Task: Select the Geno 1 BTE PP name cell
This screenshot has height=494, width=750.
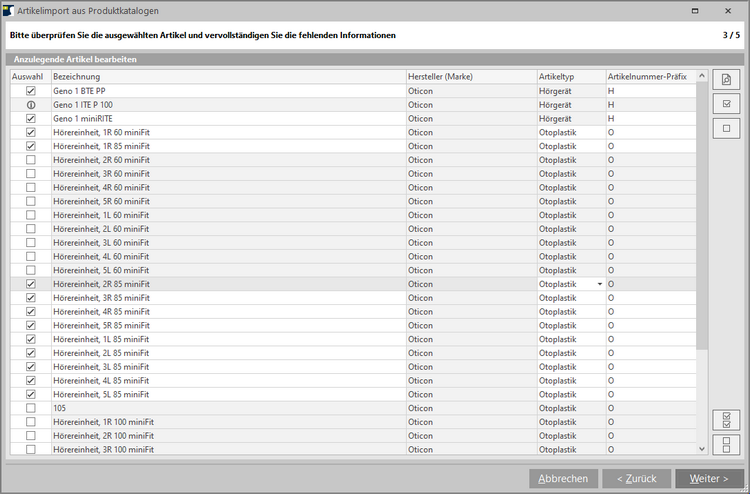Action: tap(229, 91)
